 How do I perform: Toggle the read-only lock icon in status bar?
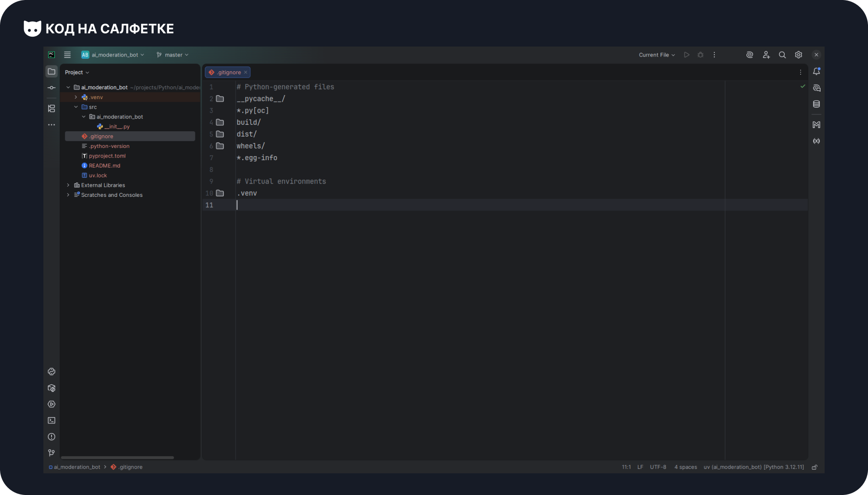[x=815, y=467]
